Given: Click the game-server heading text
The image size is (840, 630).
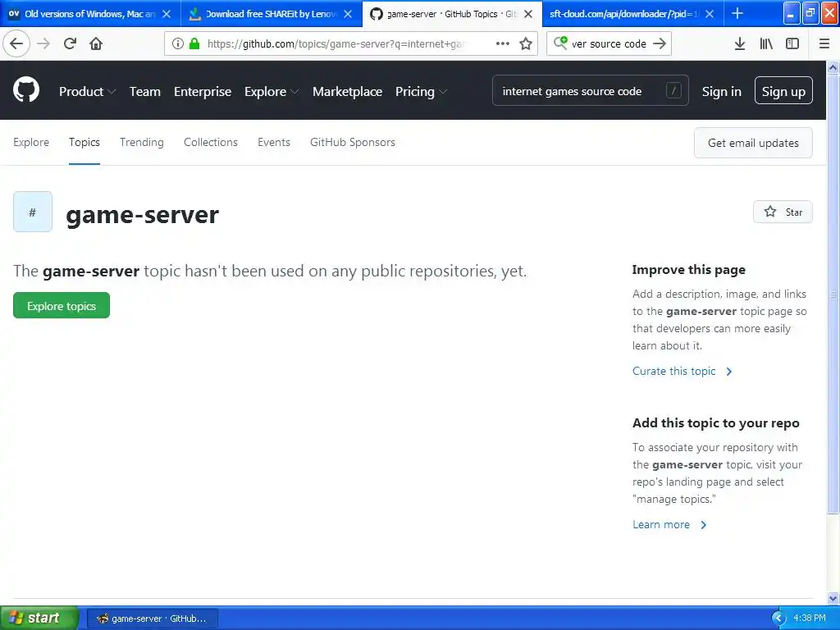Looking at the screenshot, I should point(142,214).
